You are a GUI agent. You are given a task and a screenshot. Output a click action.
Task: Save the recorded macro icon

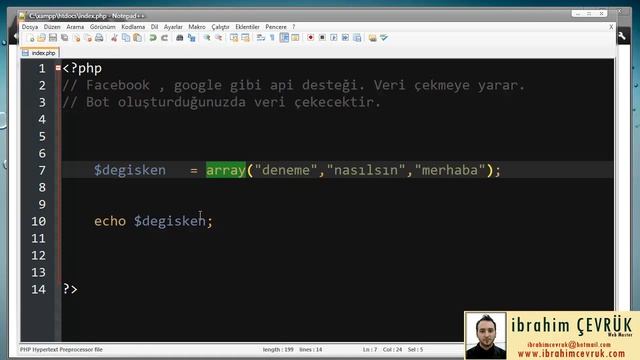pos(357,38)
